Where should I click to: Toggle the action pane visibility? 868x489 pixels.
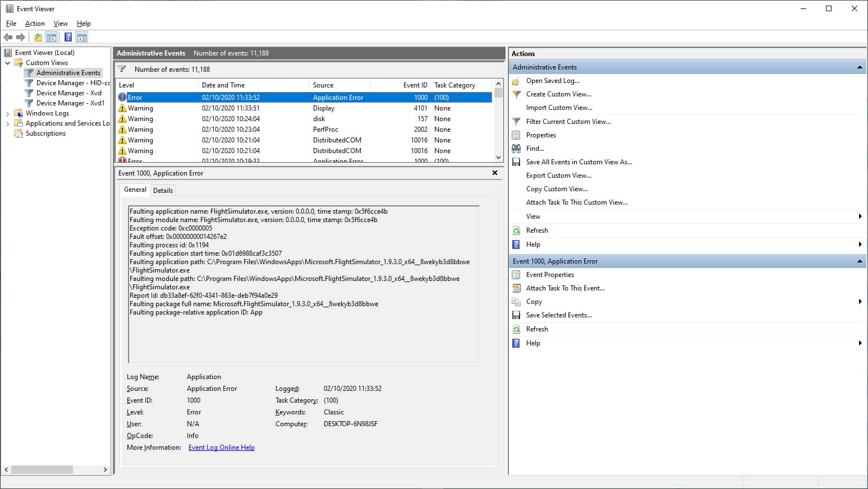[x=82, y=37]
